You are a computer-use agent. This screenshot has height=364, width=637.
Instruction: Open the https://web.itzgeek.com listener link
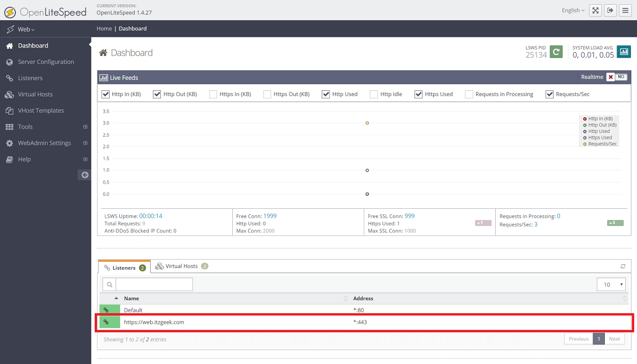point(154,322)
